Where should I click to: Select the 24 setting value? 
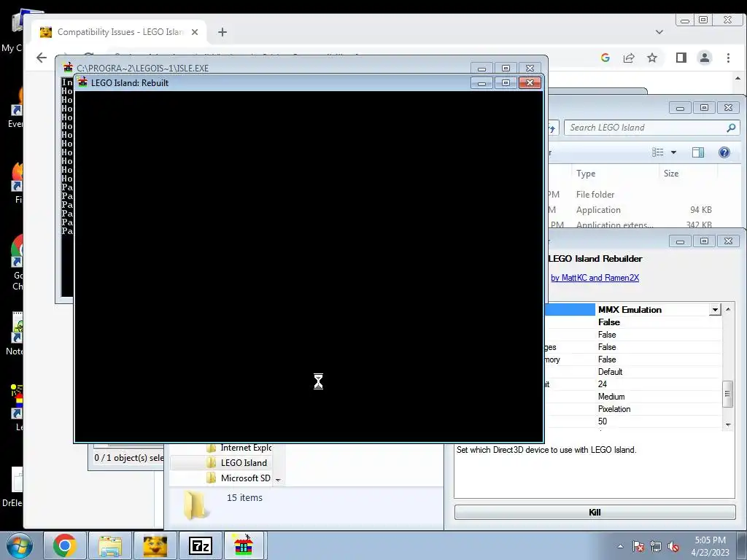(x=603, y=384)
